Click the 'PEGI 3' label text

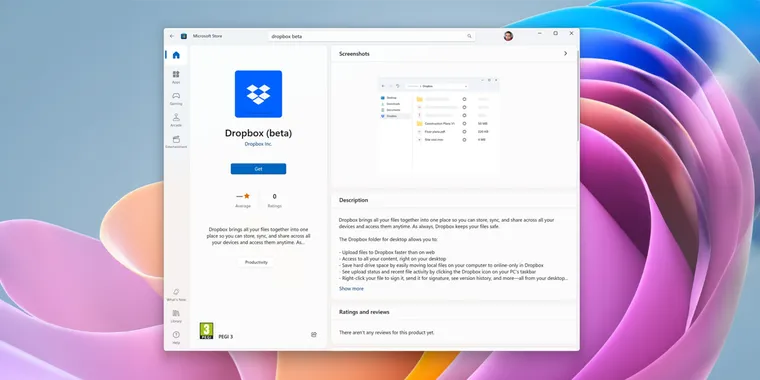[225, 336]
